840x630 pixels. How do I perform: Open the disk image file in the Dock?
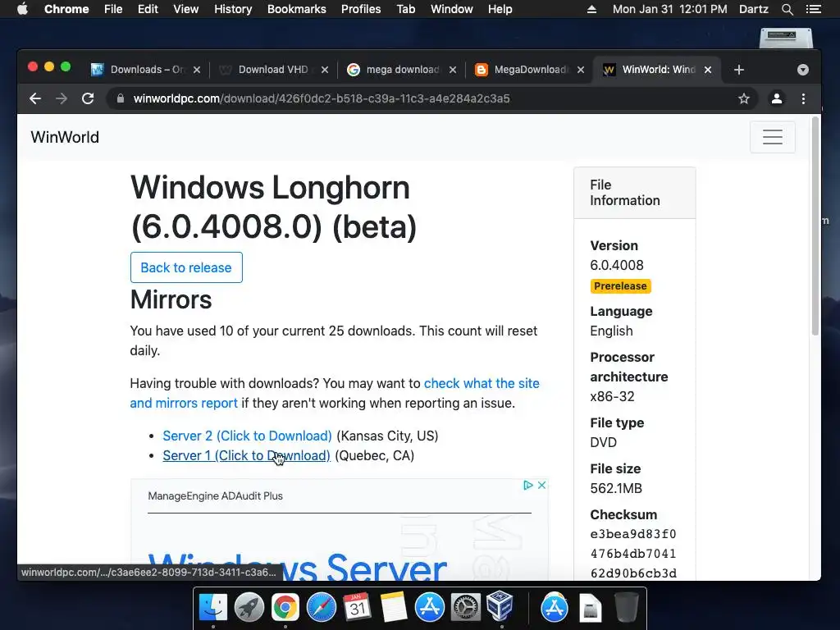pyautogui.click(x=591, y=608)
